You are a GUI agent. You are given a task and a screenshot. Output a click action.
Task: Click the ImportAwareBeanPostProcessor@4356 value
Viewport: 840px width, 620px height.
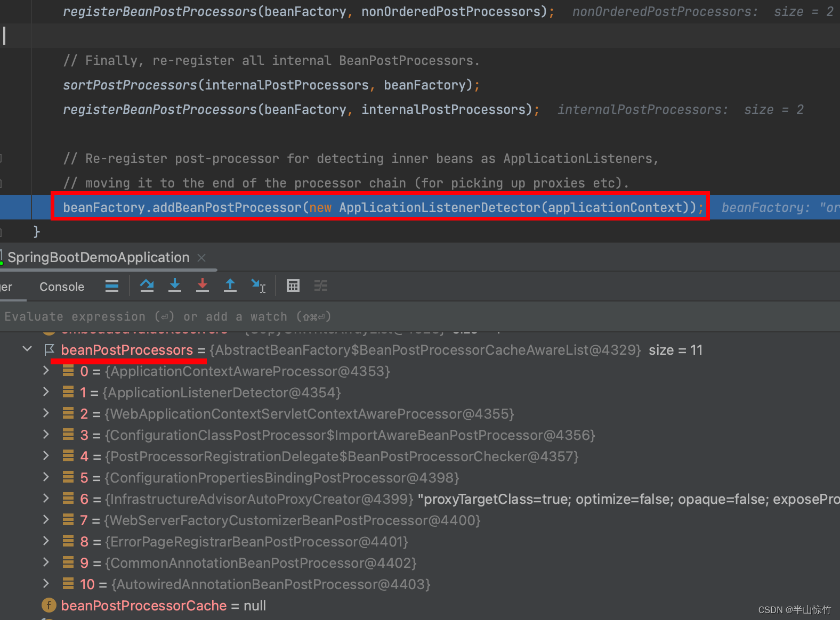pyautogui.click(x=350, y=435)
